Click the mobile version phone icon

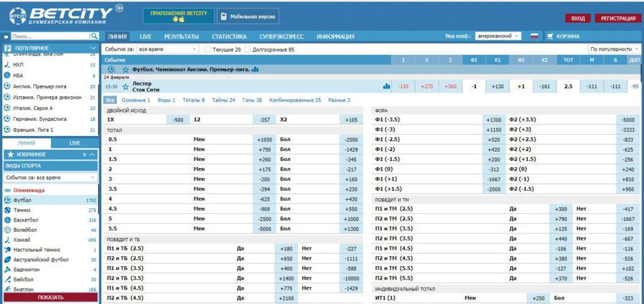click(x=224, y=16)
